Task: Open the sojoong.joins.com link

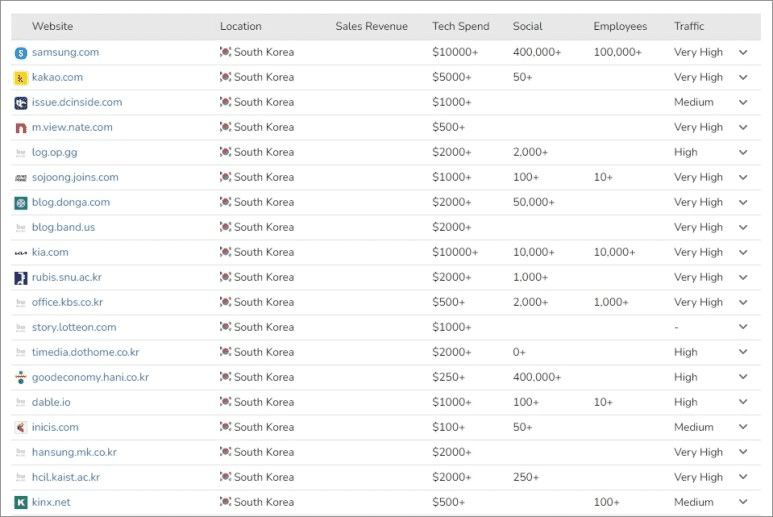Action: (75, 177)
